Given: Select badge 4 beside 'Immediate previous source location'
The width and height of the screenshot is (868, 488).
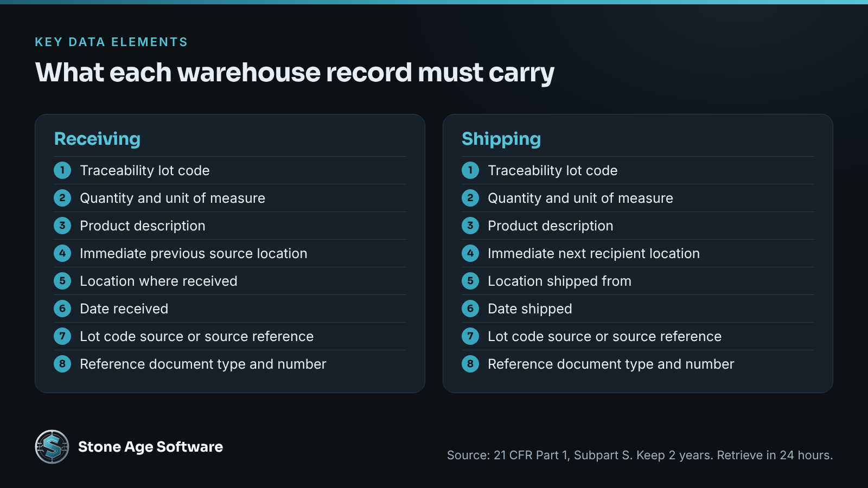Looking at the screenshot, I should click(62, 253).
